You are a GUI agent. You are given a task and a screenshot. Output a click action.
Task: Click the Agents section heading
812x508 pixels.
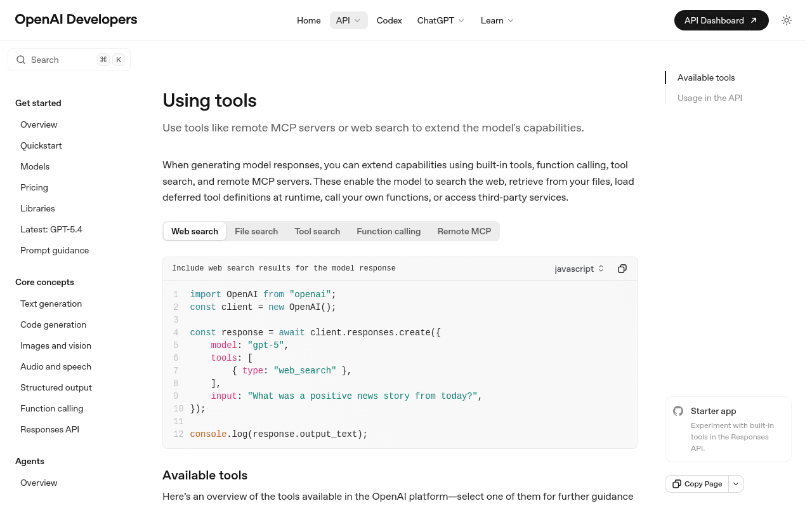pyautogui.click(x=30, y=461)
